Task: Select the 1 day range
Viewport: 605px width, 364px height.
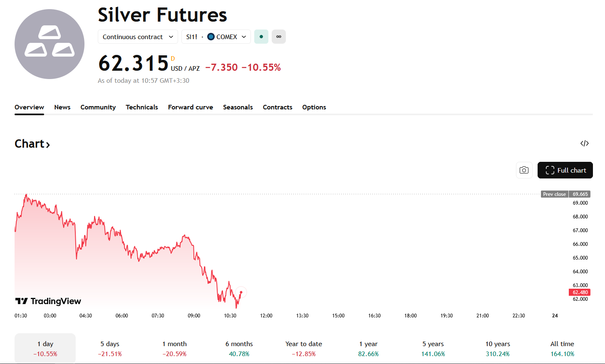Action: click(x=45, y=349)
